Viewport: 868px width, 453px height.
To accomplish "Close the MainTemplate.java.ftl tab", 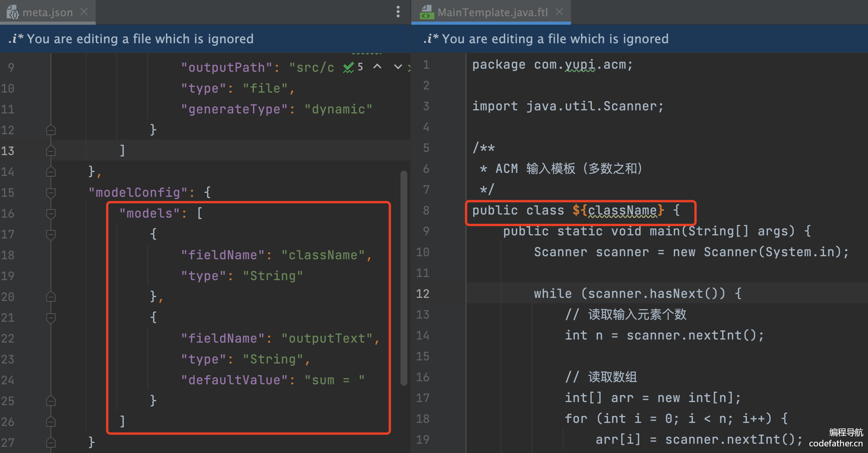I will 559,12.
